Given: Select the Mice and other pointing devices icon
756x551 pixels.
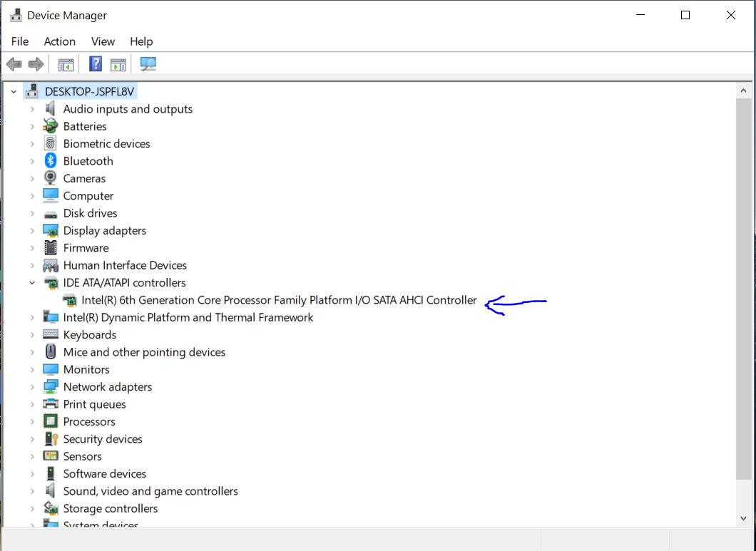Looking at the screenshot, I should click(x=50, y=351).
